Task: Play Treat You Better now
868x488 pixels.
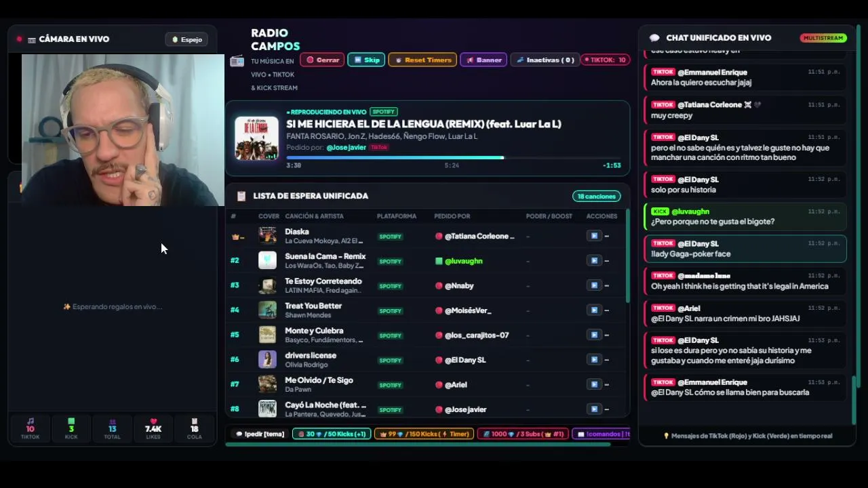Action: tap(594, 310)
